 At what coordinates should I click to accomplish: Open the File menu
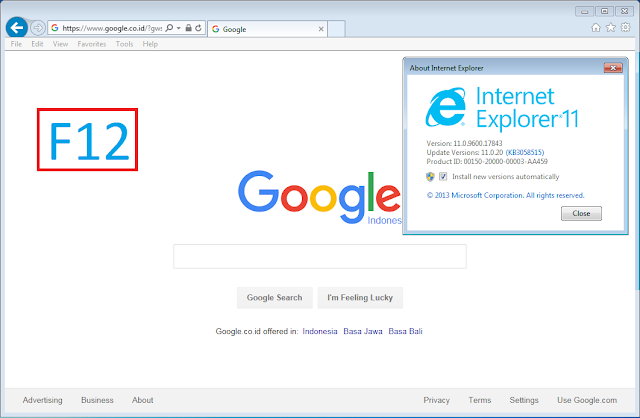[16, 44]
